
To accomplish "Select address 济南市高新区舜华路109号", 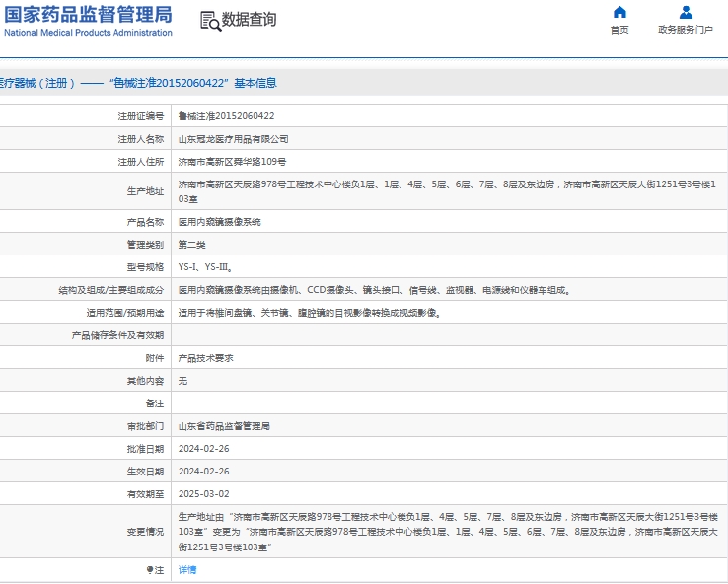I will click(x=232, y=162).
